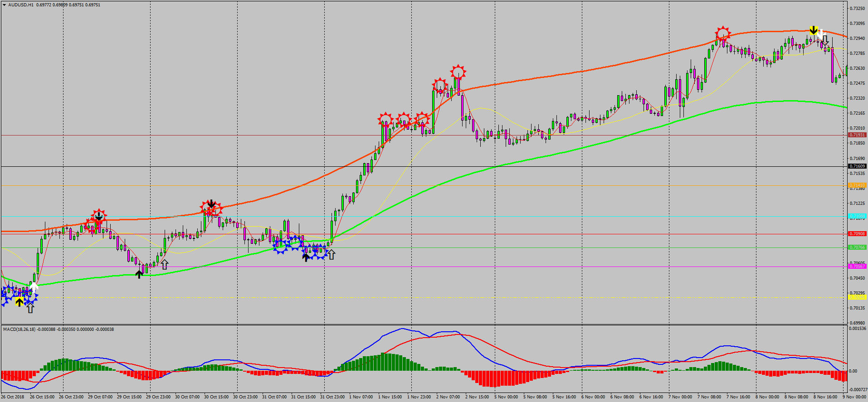Click the 0.71410 orange price label
This screenshot has width=868, height=402.
tap(857, 185)
